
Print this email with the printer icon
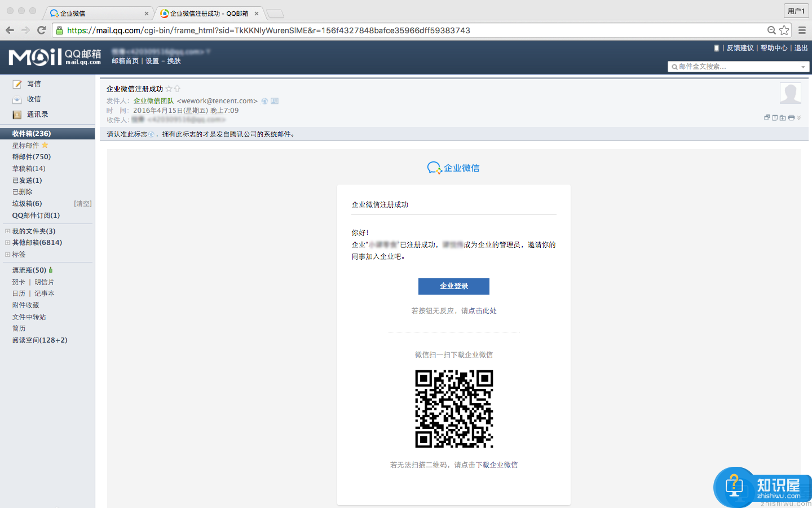point(791,117)
